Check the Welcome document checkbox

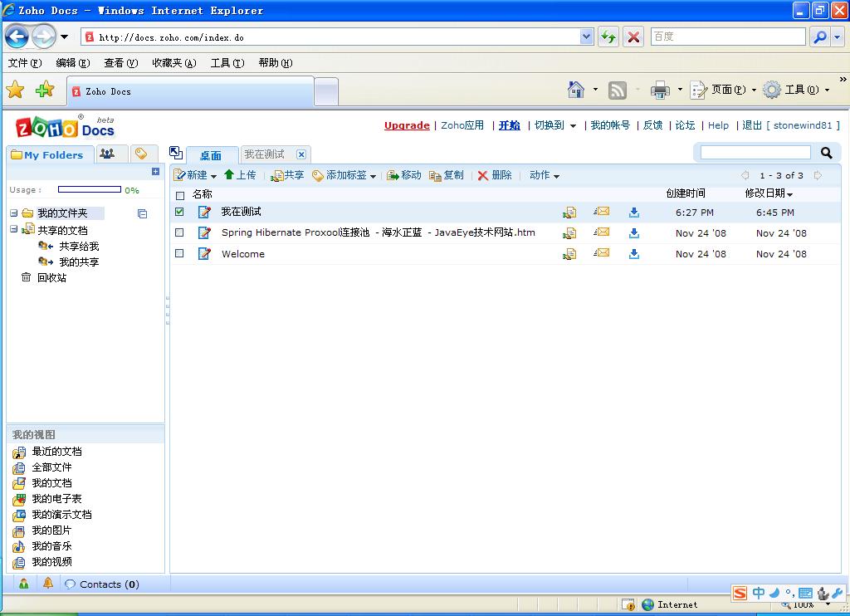[179, 253]
